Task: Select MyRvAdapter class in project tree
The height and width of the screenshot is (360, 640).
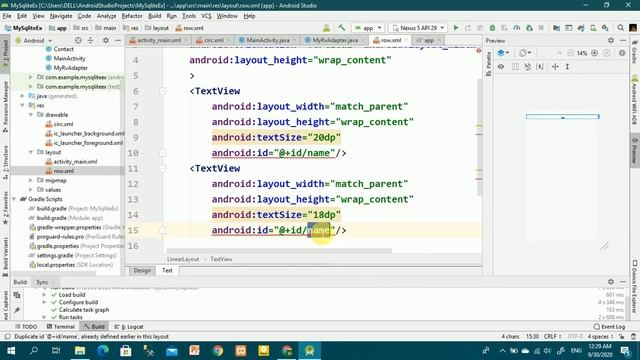Action: click(x=67, y=68)
